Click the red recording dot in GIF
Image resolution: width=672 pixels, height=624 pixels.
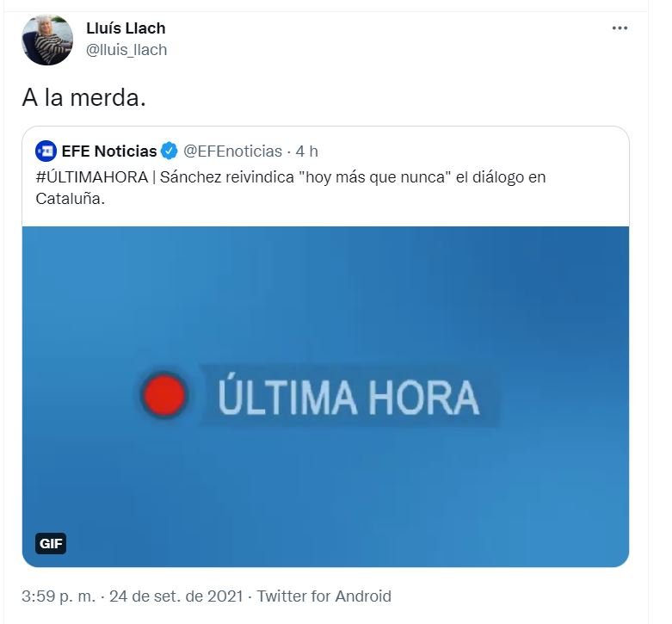[164, 395]
